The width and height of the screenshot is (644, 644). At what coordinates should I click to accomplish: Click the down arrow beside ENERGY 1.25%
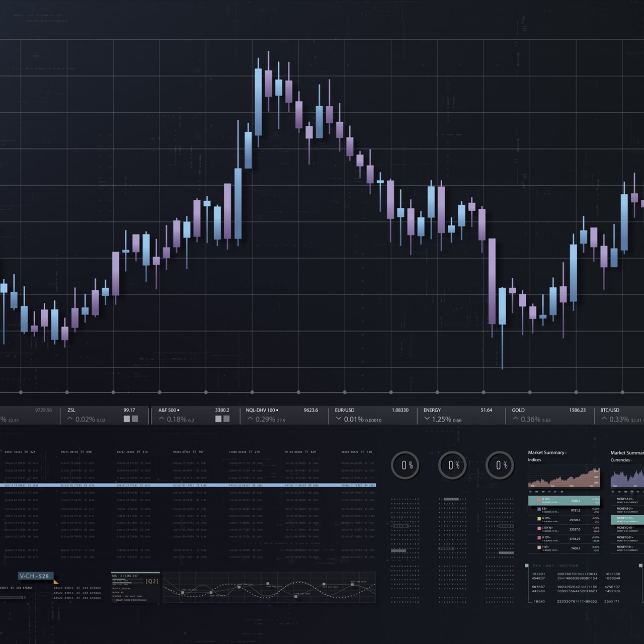click(427, 419)
